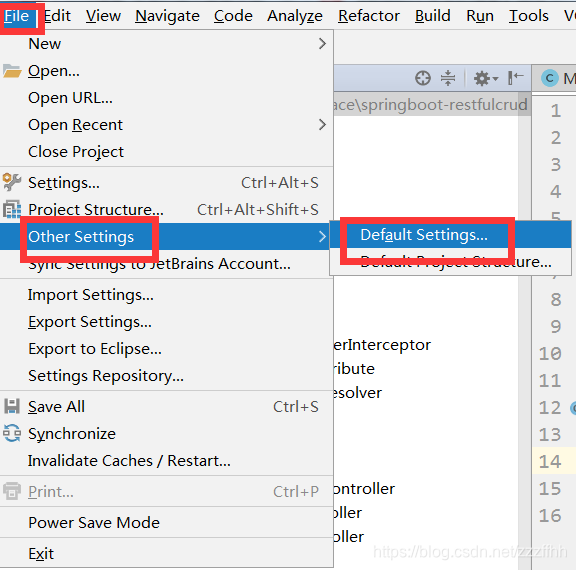Select the tree item ending in ontroller
The image size is (576, 570).
[x=364, y=489]
